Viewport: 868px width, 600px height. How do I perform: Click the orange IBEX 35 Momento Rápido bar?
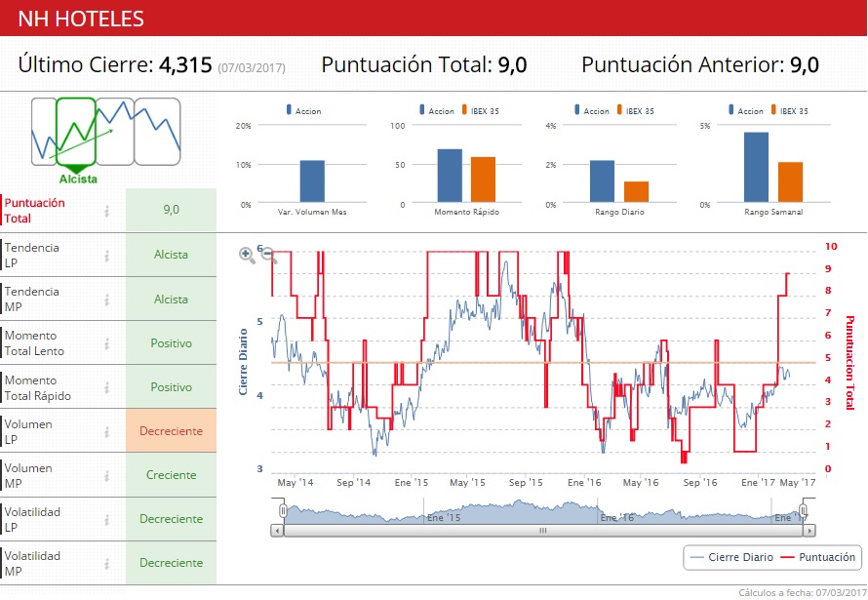pyautogui.click(x=484, y=180)
